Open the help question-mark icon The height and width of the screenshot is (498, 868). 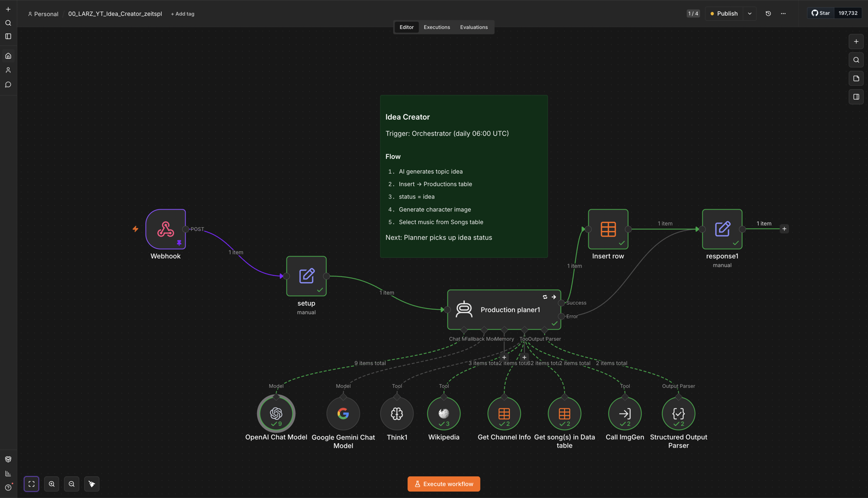8,488
